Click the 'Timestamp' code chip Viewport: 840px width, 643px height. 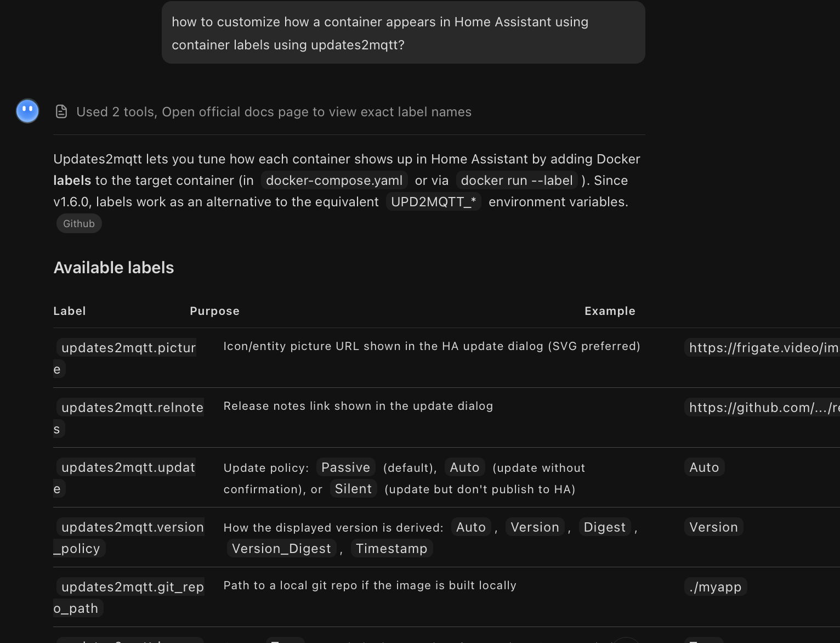click(x=391, y=549)
